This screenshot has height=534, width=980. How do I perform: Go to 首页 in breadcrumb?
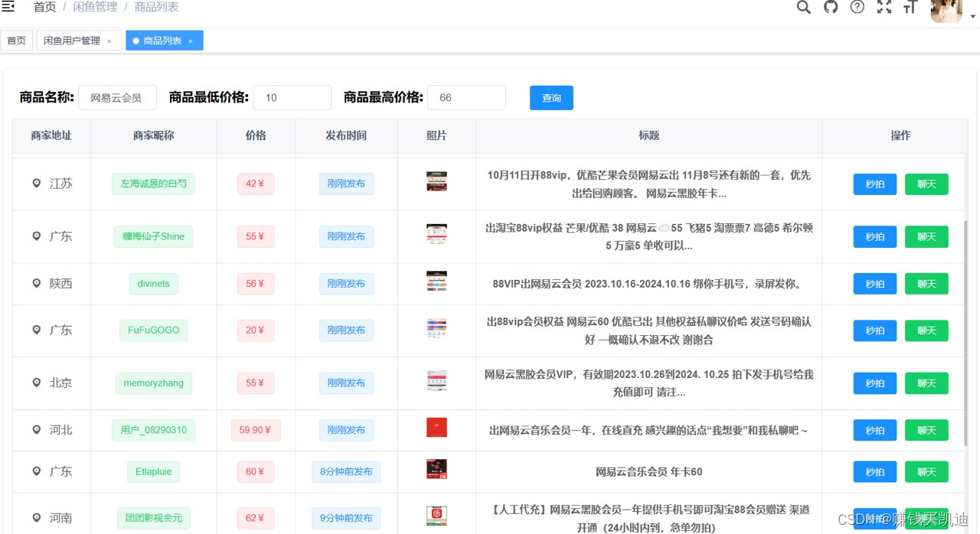44,7
